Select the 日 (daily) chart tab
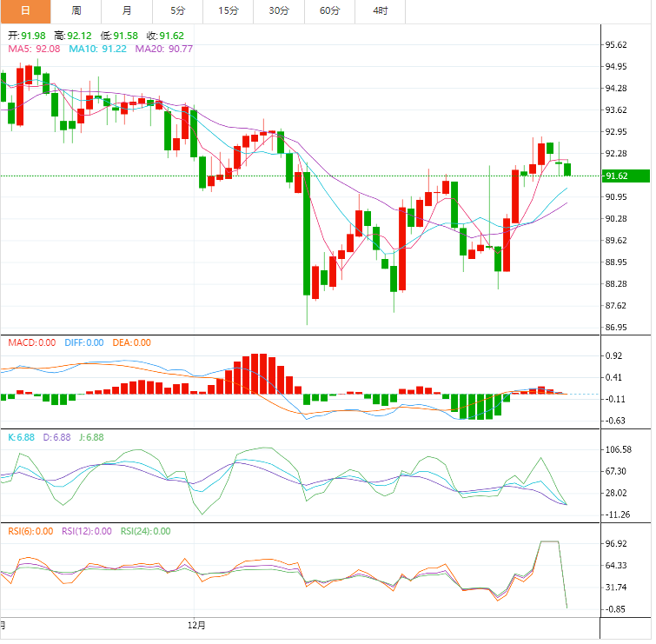Screen dimensions: 656x644 coord(25,11)
